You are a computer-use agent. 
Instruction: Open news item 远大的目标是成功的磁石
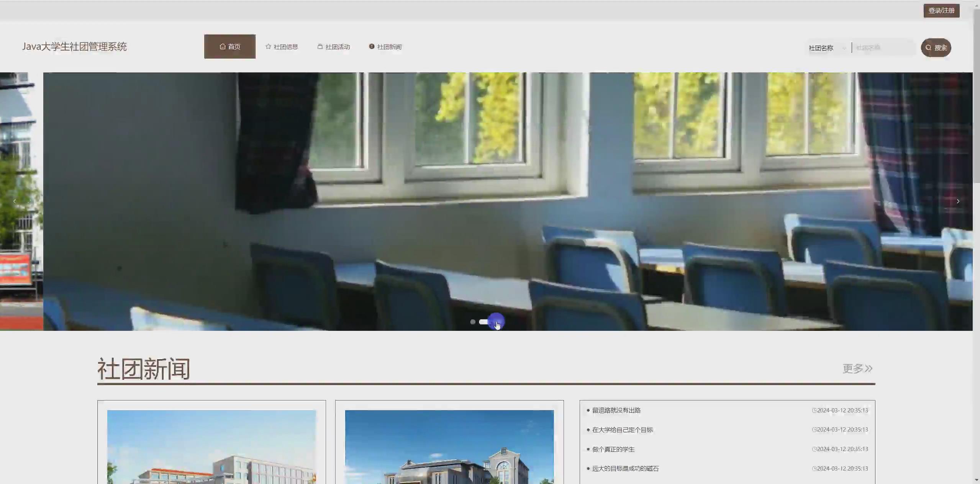point(625,469)
